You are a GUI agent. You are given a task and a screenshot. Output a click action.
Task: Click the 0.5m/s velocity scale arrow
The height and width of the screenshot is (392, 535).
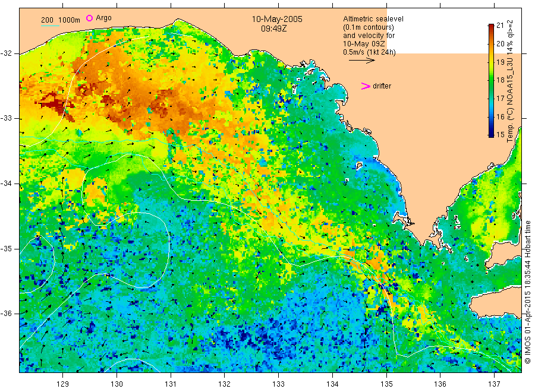coord(362,61)
